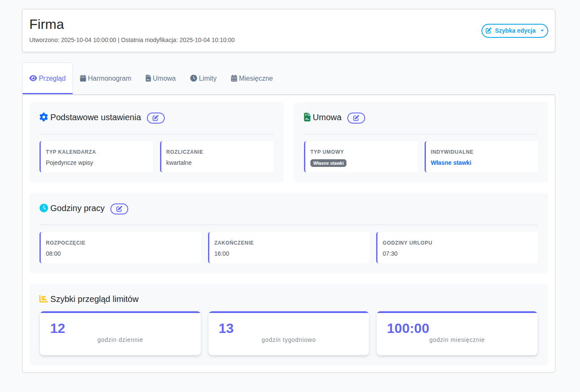Click edit icon next to Podstawowe ustawienia
The width and height of the screenshot is (580, 392).
coord(156,118)
